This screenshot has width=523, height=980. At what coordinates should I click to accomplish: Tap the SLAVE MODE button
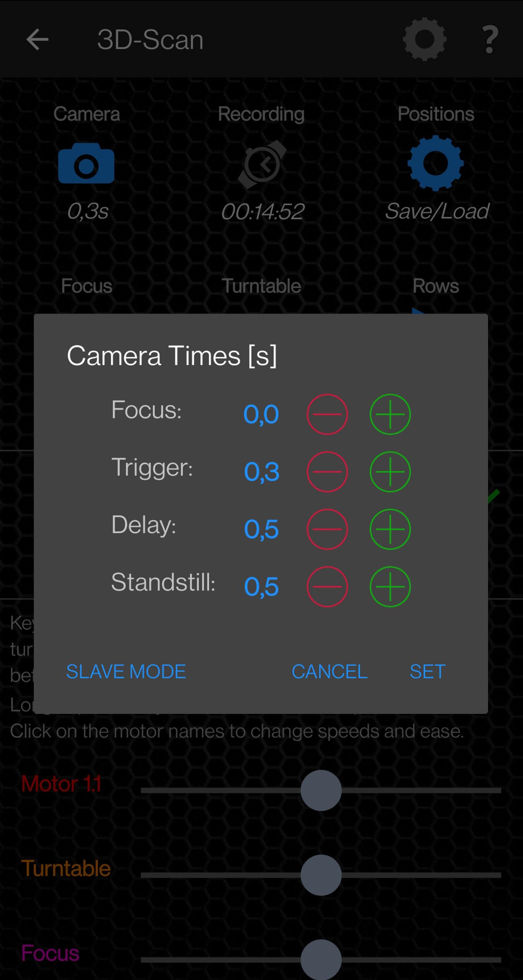click(126, 671)
